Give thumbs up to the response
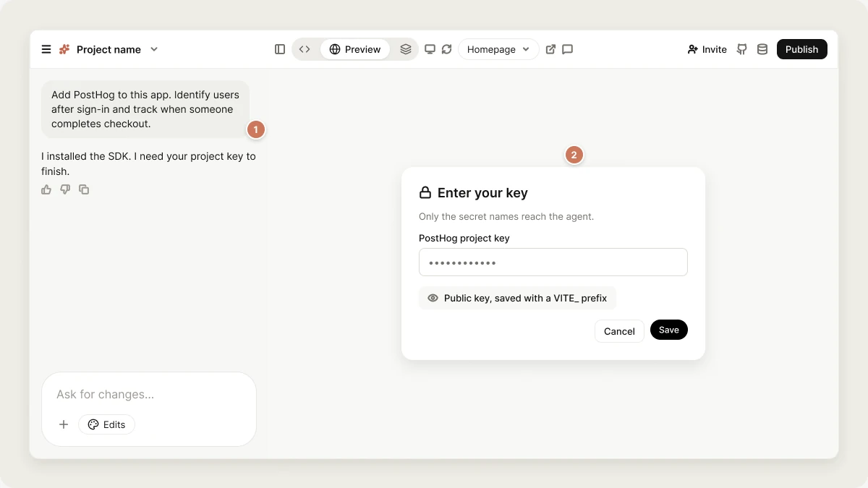The width and height of the screenshot is (868, 488). pyautogui.click(x=46, y=189)
